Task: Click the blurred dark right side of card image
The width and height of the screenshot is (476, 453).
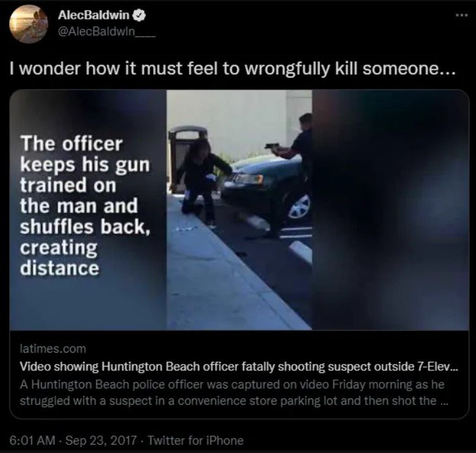Action: click(x=391, y=210)
